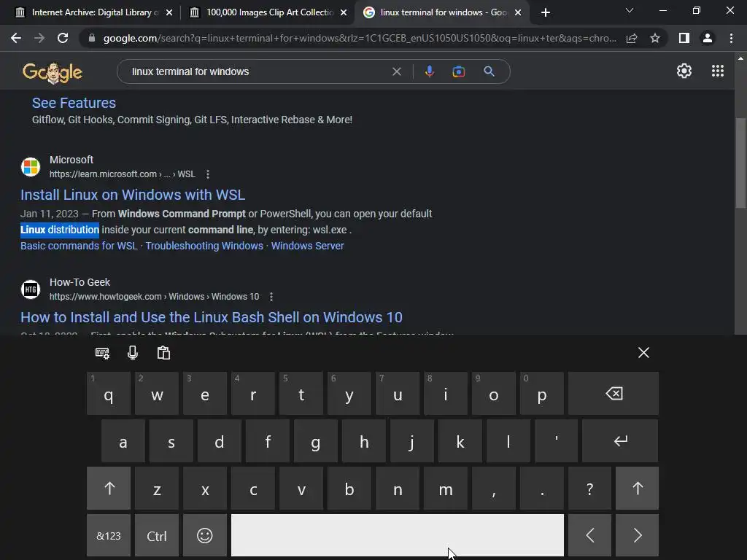The height and width of the screenshot is (560, 747).
Task: Open more options for Microsoft result
Action: [208, 174]
